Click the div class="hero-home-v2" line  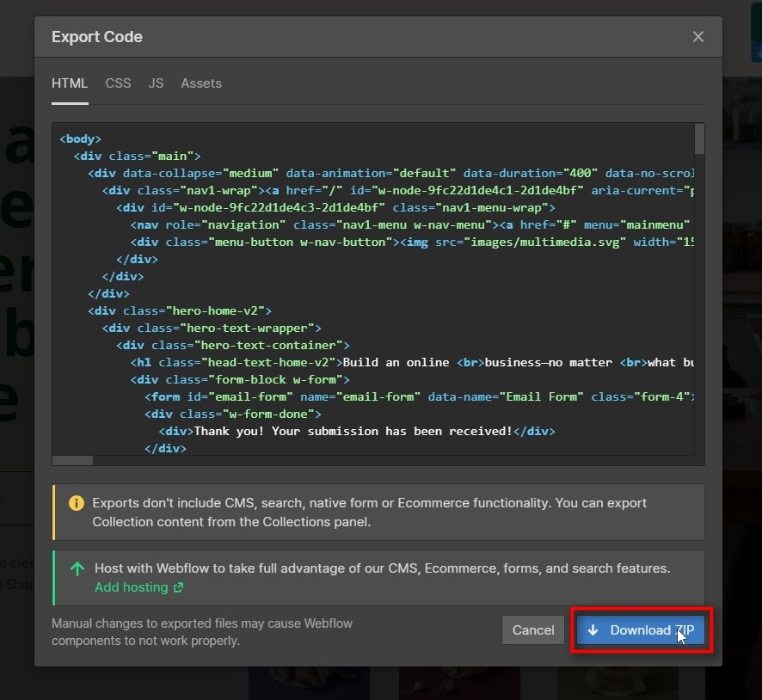pos(180,311)
